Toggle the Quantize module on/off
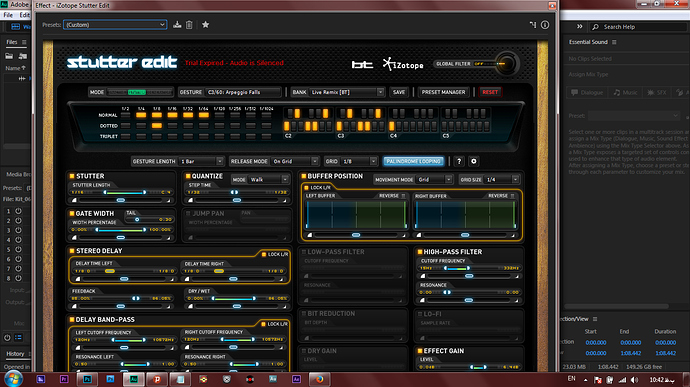Viewport: 690px width, 387px height. coord(188,176)
